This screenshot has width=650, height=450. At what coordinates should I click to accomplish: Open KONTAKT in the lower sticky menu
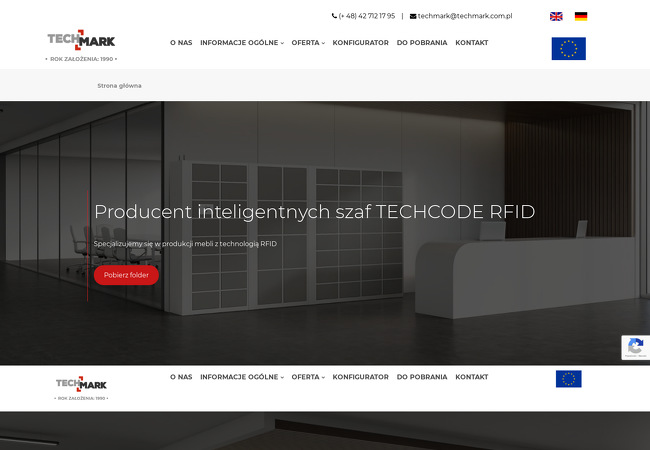(x=472, y=377)
